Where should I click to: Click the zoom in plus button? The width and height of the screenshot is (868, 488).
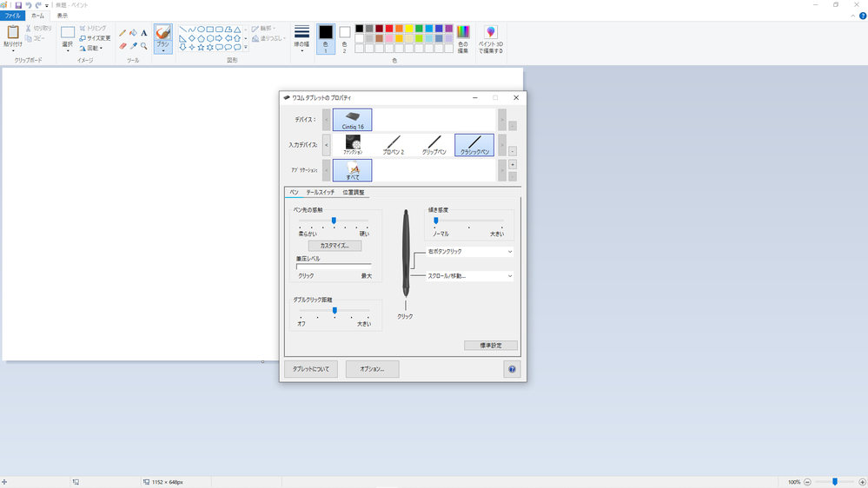862,482
